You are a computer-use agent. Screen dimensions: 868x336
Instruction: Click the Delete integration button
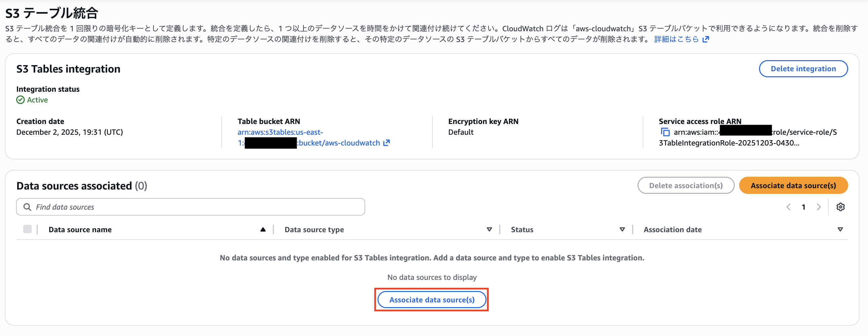(x=803, y=68)
